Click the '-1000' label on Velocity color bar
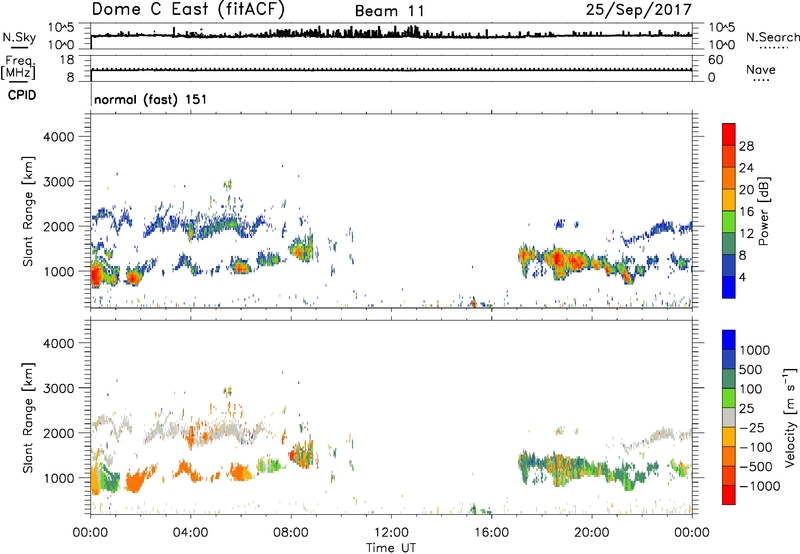The height and width of the screenshot is (554, 800). (760, 486)
